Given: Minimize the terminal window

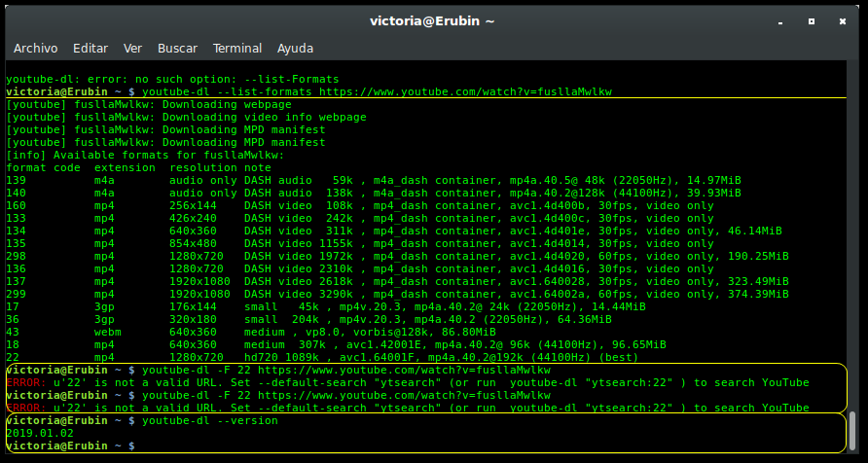Looking at the screenshot, I should coord(780,21).
